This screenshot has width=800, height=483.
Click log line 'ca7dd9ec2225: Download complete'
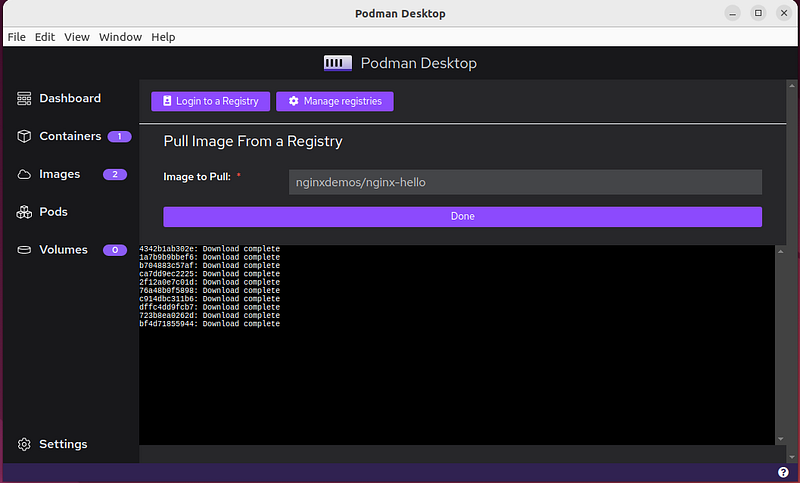pyautogui.click(x=209, y=274)
